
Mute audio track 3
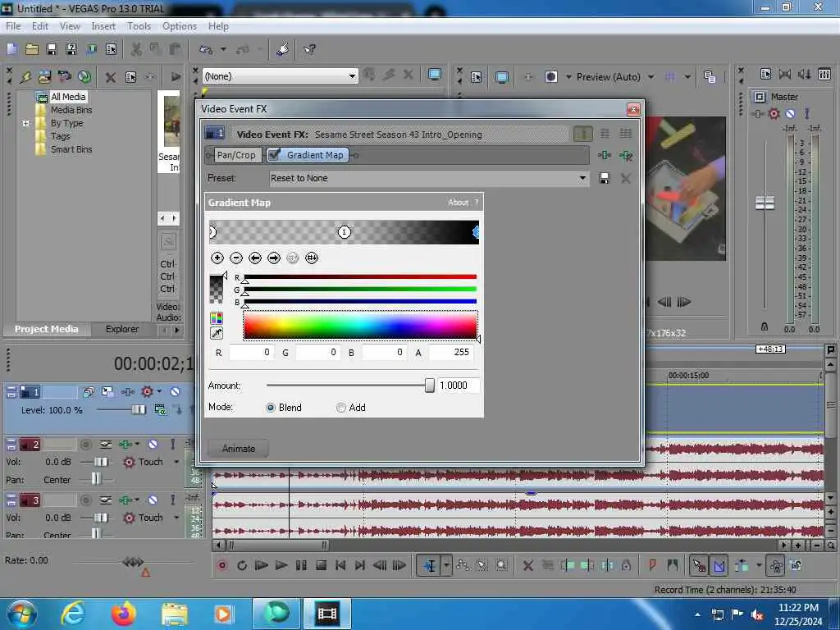(x=153, y=500)
